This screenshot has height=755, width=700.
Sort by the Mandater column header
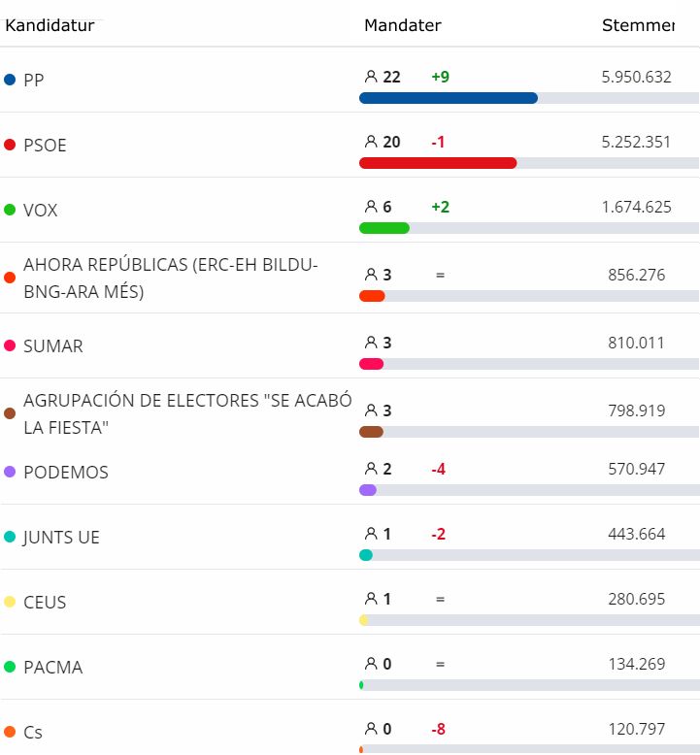click(402, 25)
